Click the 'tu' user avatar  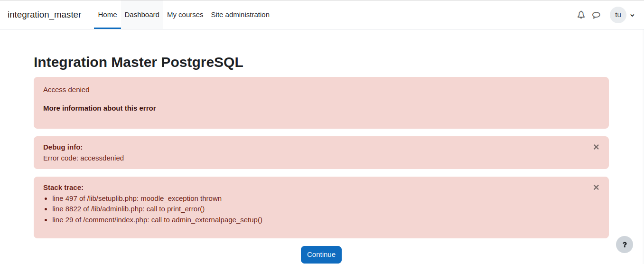click(618, 15)
